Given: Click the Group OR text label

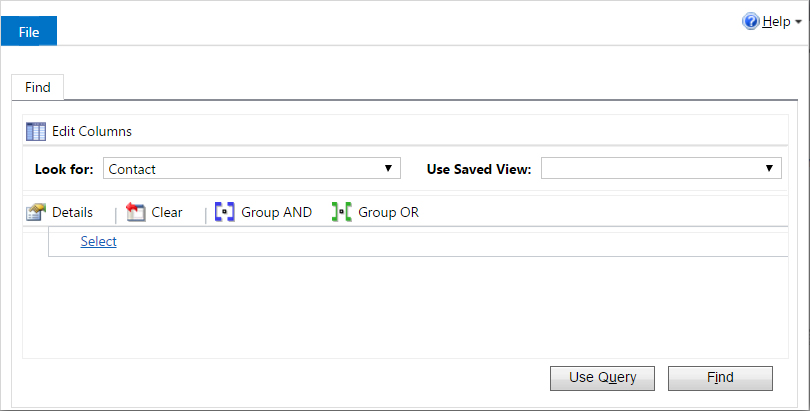Looking at the screenshot, I should (x=388, y=212).
